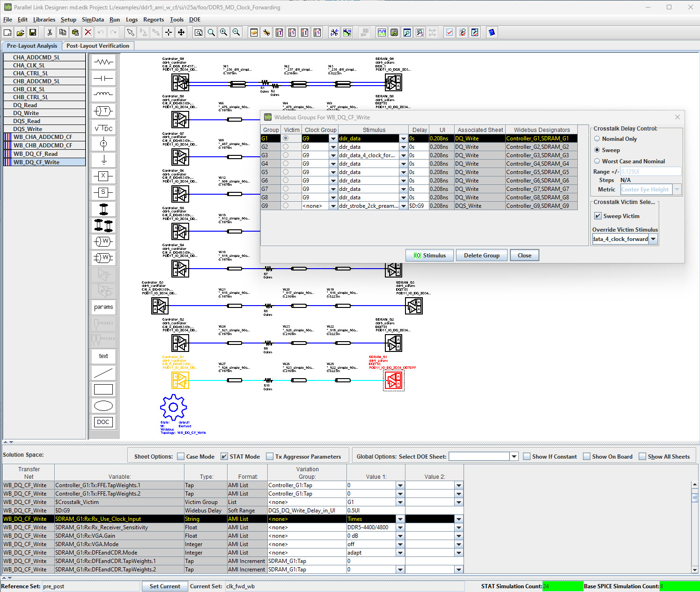Select the capacitor component tool
The image size is (700, 592).
coord(103,78)
